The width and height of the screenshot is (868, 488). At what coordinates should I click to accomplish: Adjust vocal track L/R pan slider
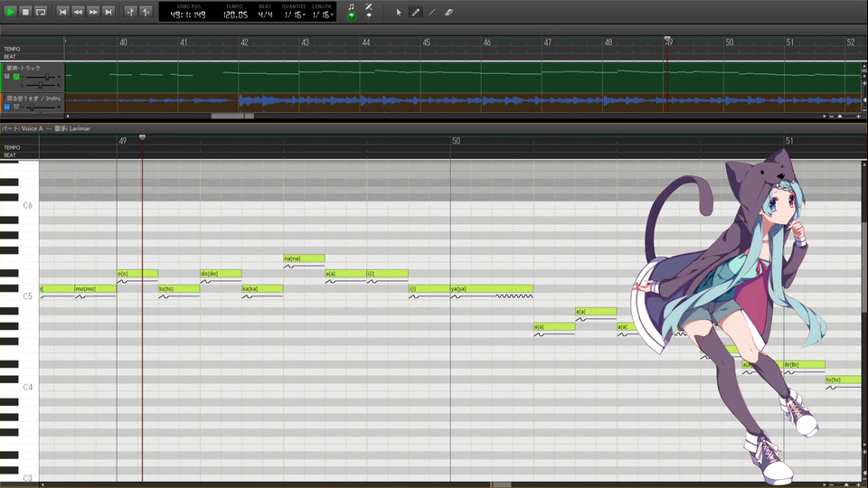[x=41, y=85]
